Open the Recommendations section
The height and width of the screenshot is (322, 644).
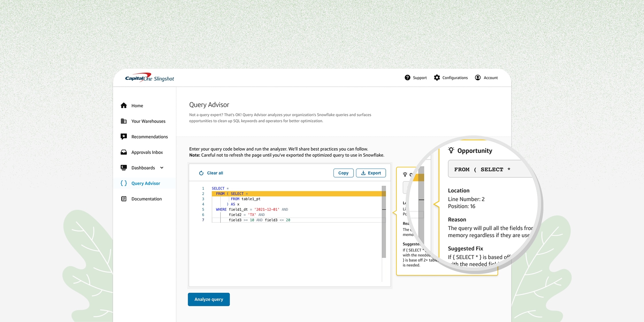(149, 137)
